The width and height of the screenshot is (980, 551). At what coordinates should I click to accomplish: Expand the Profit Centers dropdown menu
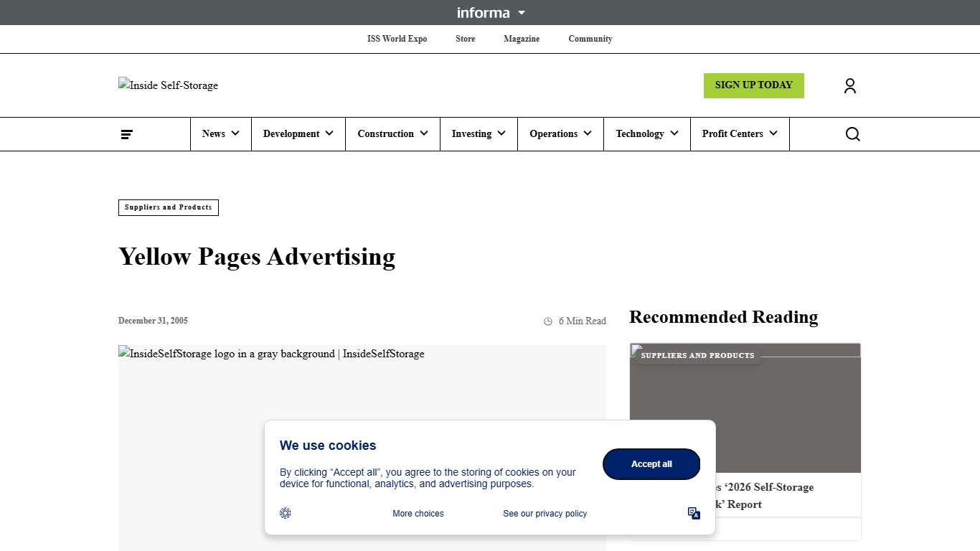[739, 133]
